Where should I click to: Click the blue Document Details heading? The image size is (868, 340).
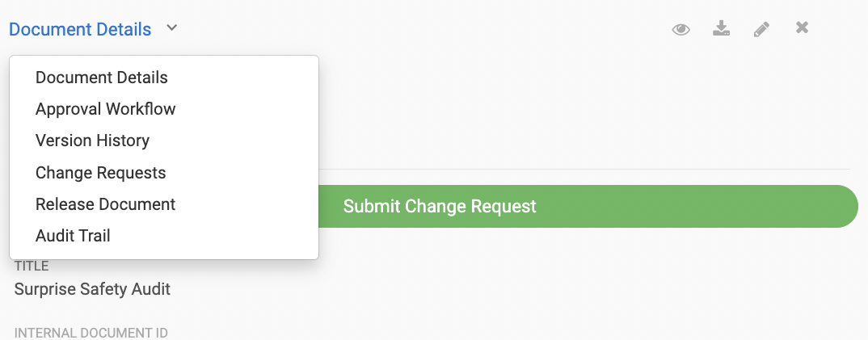80,29
